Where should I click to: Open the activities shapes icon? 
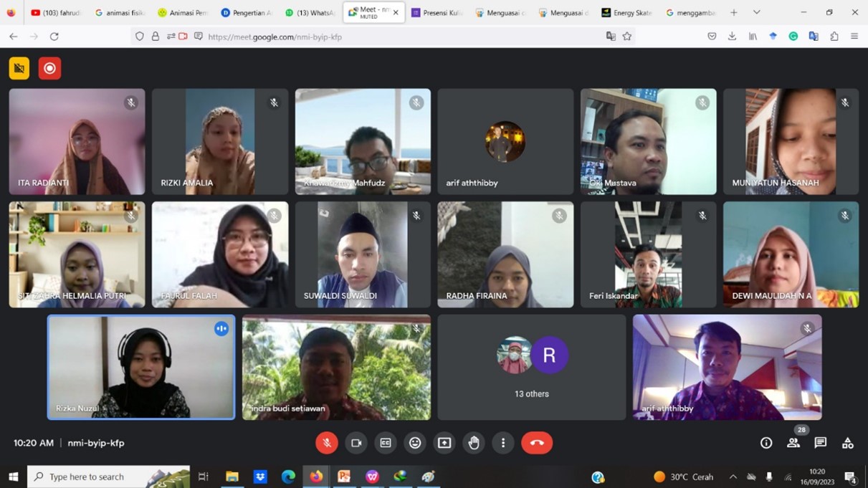(x=847, y=443)
